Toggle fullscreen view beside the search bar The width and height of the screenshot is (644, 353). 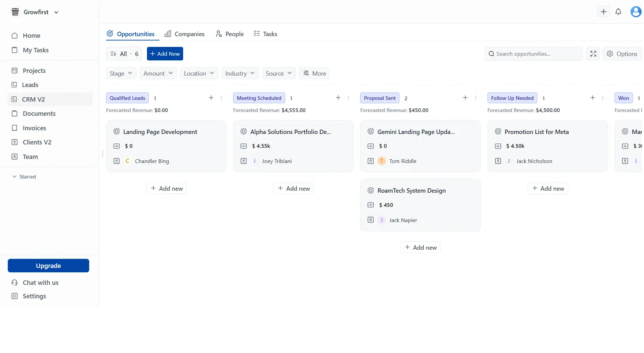click(593, 54)
